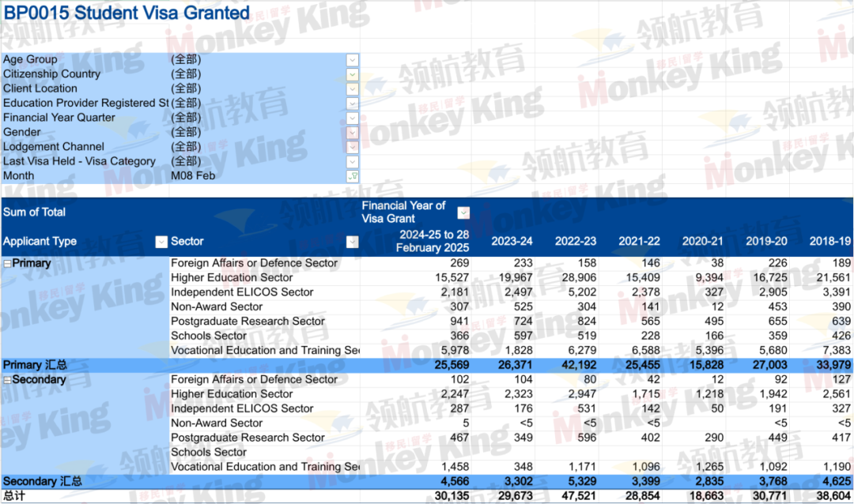Select the 'Primary 汇总' subtotal row label

pyautogui.click(x=35, y=365)
